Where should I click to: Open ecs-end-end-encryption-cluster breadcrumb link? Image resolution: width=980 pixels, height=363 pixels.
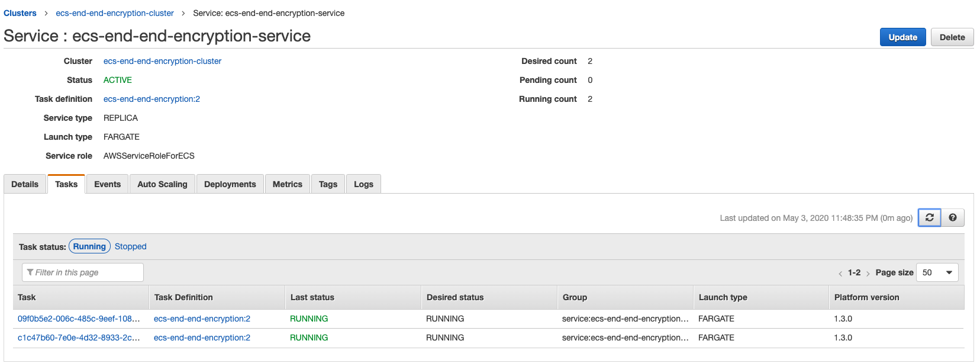[x=115, y=13]
